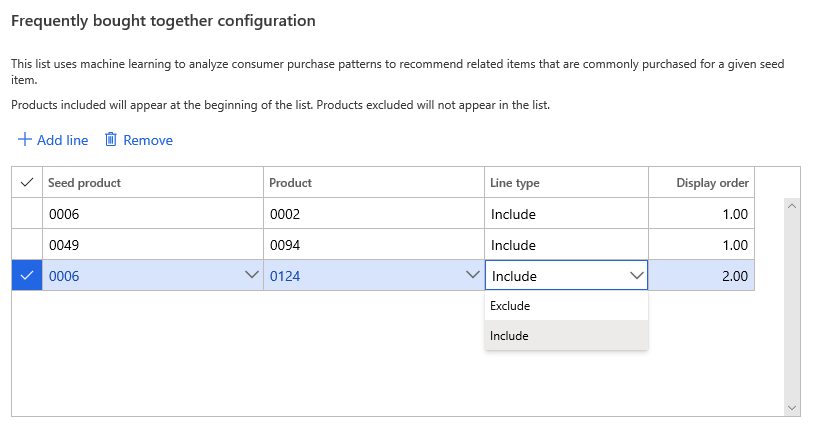Select the Product cell containing 0094
Image resolution: width=840 pixels, height=434 pixels.
point(374,245)
